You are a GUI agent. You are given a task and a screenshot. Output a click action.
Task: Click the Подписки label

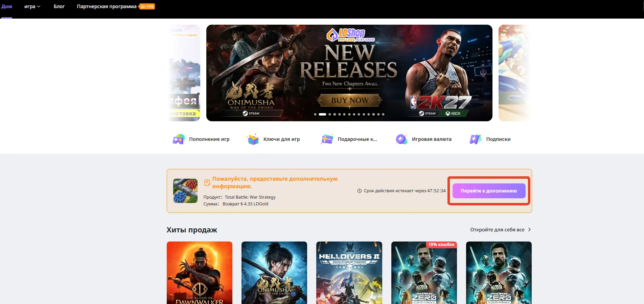(x=498, y=139)
